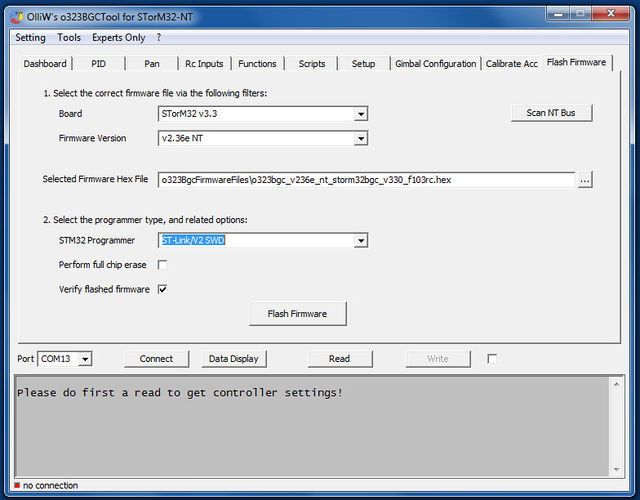The height and width of the screenshot is (500, 640).
Task: Enable Perform full chip erase checkbox
Action: tap(162, 265)
